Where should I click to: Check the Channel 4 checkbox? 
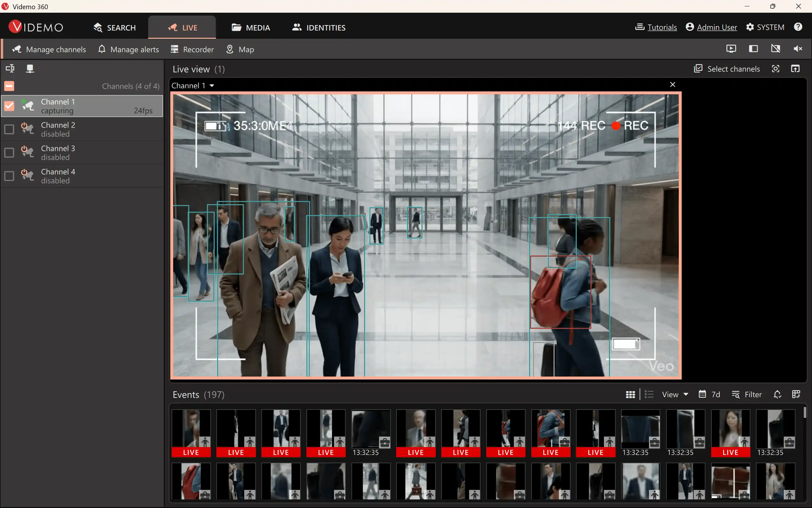pos(9,176)
